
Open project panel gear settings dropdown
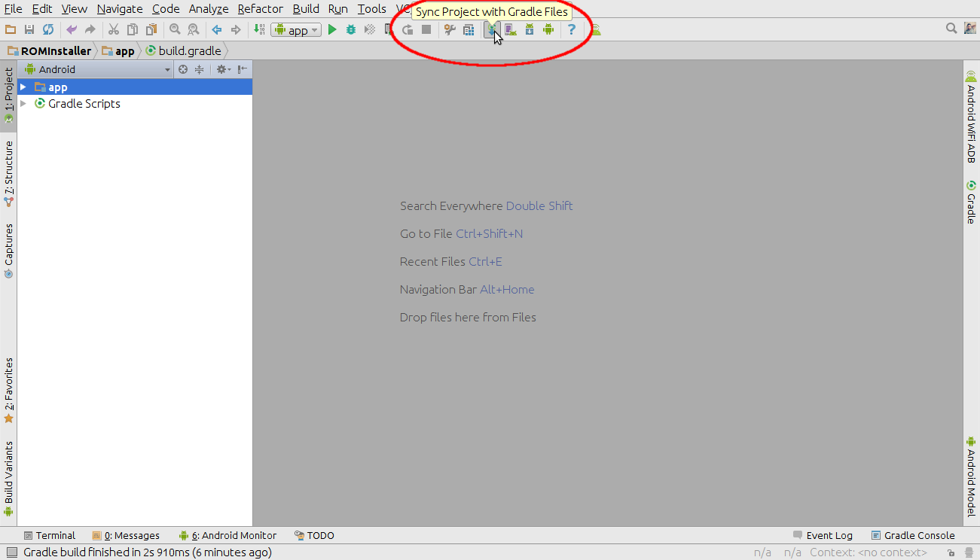coord(222,69)
